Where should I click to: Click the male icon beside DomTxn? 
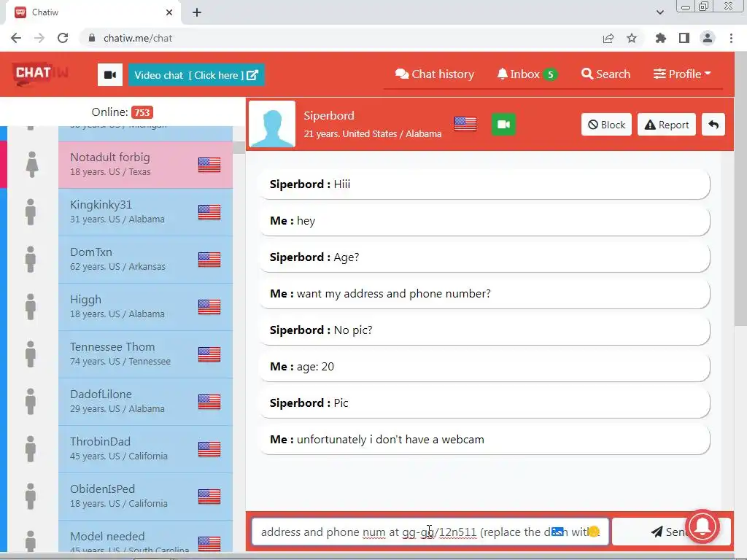[31, 259]
